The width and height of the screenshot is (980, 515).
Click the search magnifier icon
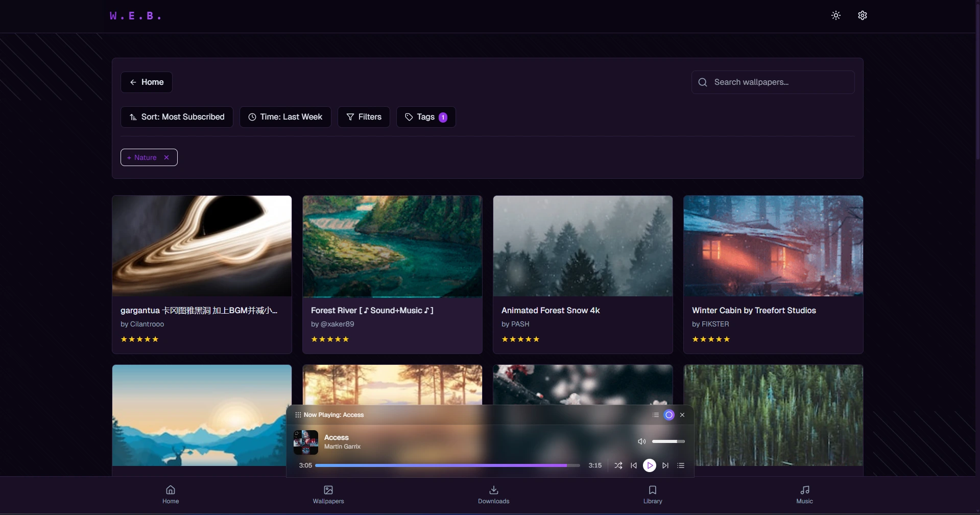pos(702,82)
